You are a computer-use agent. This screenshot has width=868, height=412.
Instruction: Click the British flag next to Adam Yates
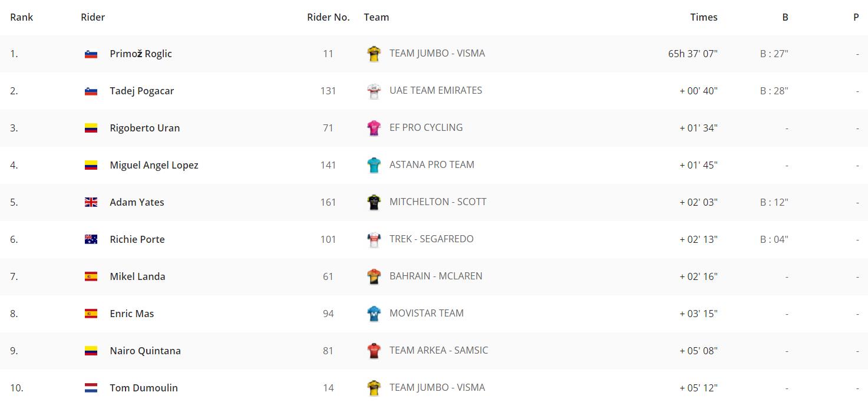coord(91,202)
